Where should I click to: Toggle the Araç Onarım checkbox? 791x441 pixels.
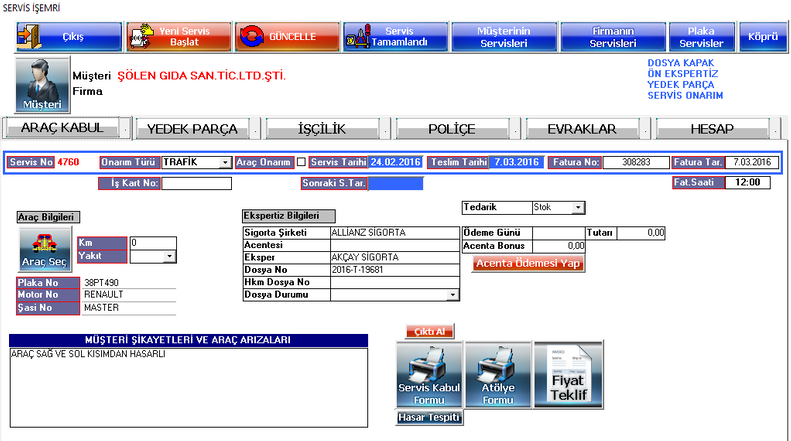[x=301, y=162]
